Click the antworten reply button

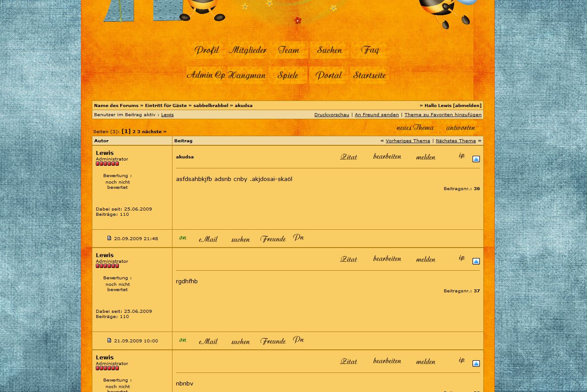click(x=460, y=127)
